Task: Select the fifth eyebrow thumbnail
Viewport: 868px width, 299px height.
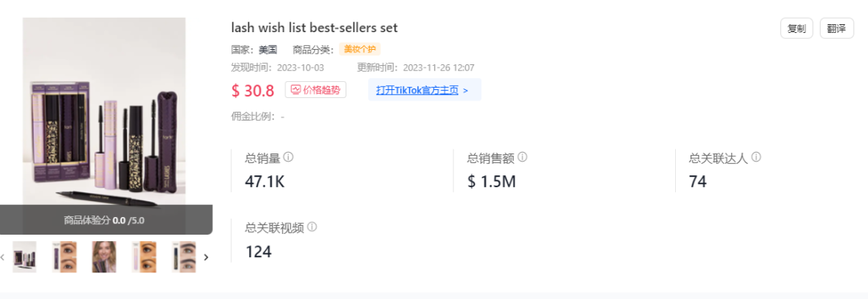Action: 184,257
